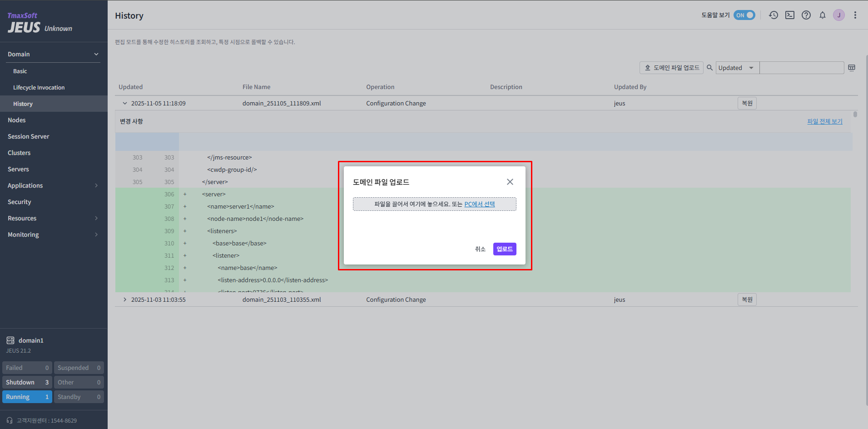
Task: Collapse the 2025-11-05 history entry
Action: (125, 103)
